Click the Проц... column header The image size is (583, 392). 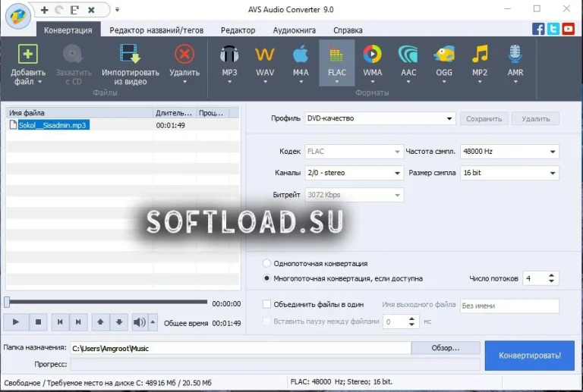click(213, 113)
